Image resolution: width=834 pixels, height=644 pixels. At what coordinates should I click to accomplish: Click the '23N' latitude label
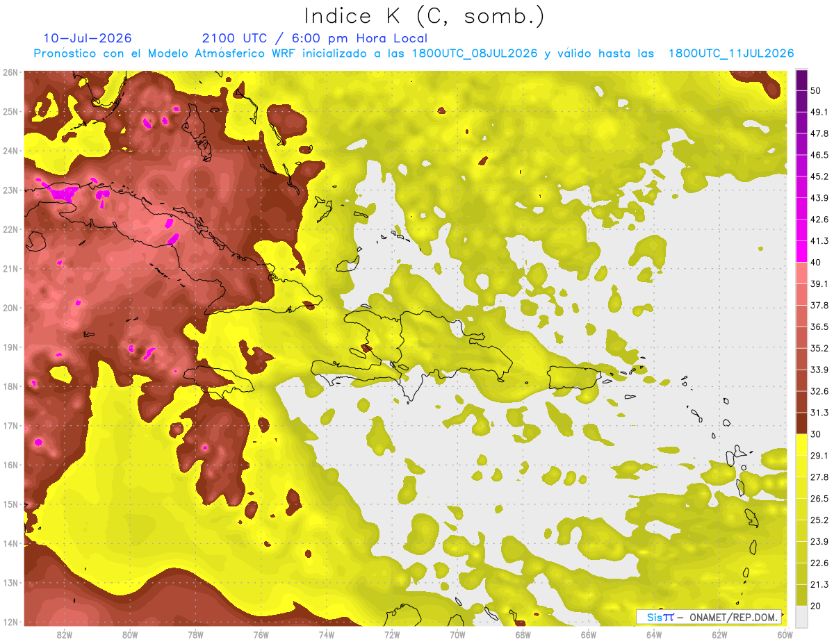pyautogui.click(x=10, y=190)
